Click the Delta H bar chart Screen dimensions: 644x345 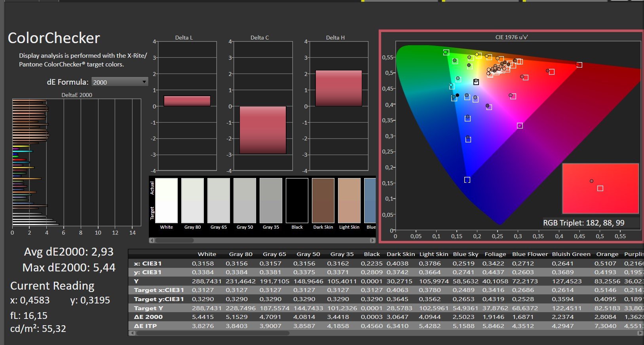338,106
